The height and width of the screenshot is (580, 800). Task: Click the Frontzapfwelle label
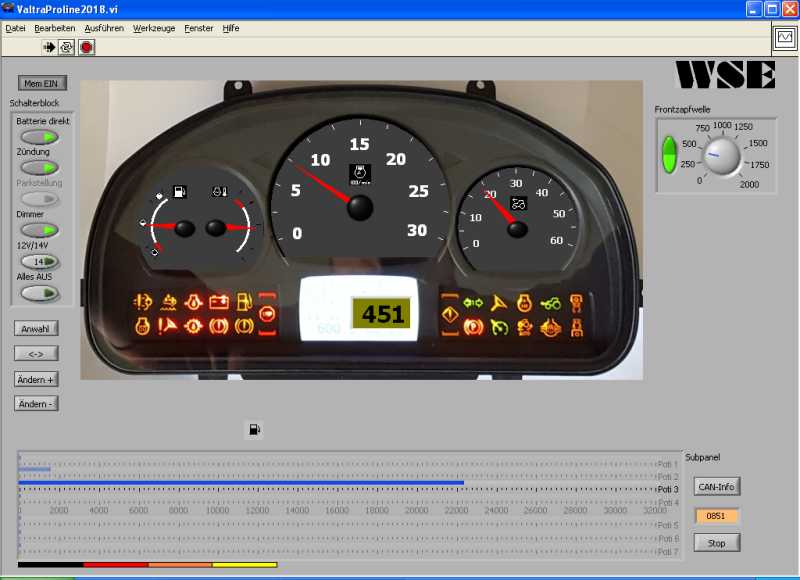[682, 110]
